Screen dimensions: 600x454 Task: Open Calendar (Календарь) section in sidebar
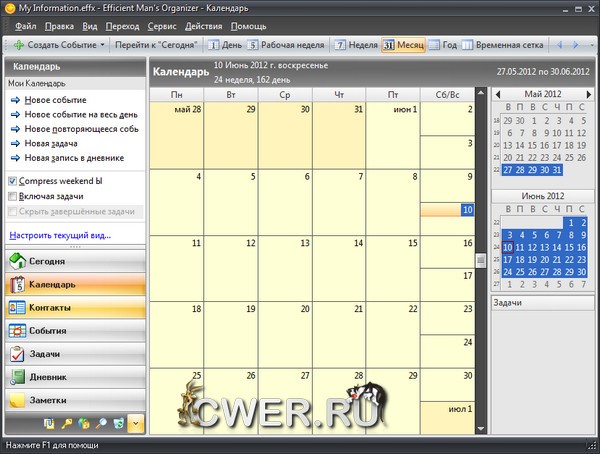click(75, 284)
